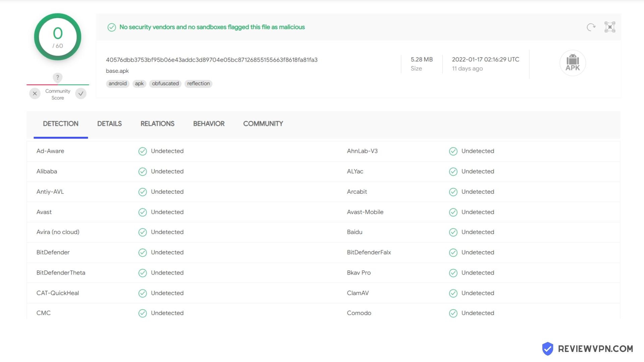The width and height of the screenshot is (644, 362).
Task: Click the AhnLab-V3 vendor name
Action: [362, 151]
